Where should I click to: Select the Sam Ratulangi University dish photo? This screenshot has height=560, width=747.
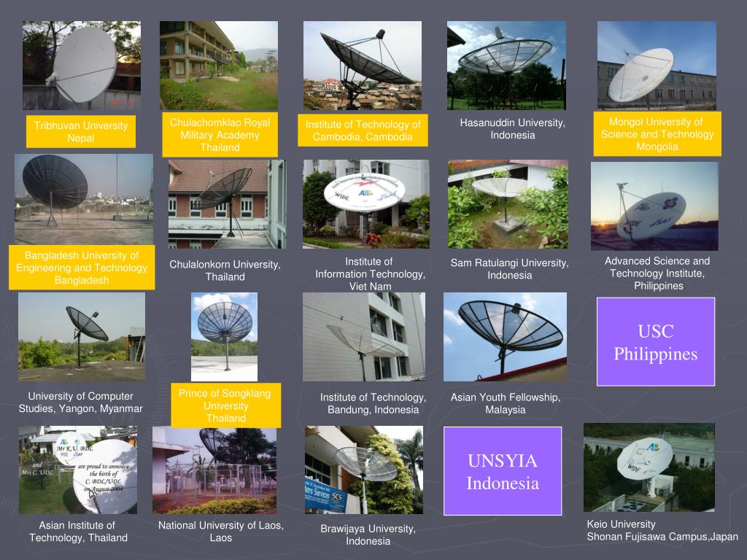(x=508, y=204)
